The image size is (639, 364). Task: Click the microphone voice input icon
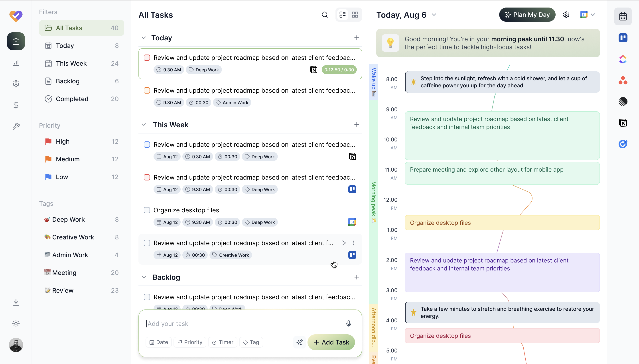349,323
